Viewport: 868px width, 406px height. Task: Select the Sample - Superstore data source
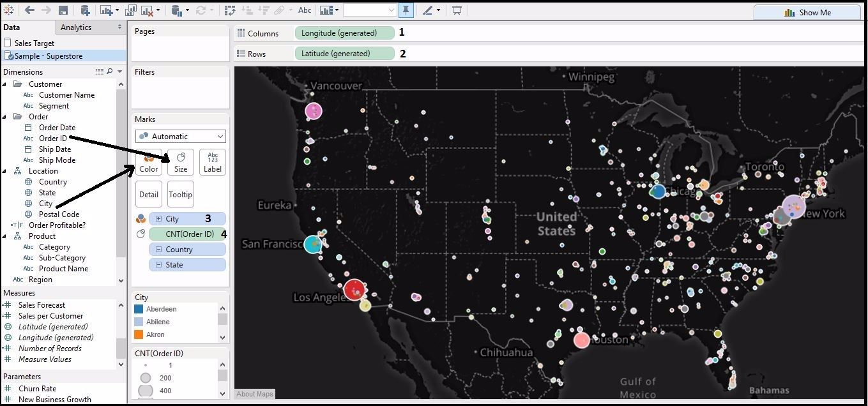(x=63, y=56)
